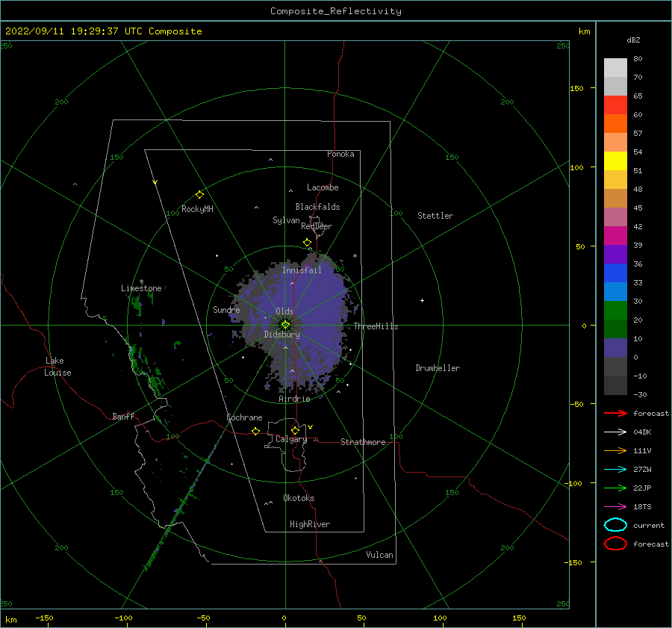Click the HighRiver label
672x628 pixels.
click(310, 524)
